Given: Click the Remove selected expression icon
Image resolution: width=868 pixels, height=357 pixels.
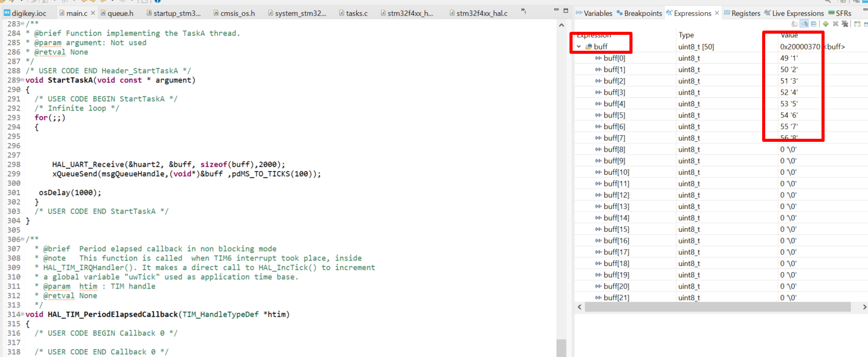Looking at the screenshot, I should coord(835,23).
